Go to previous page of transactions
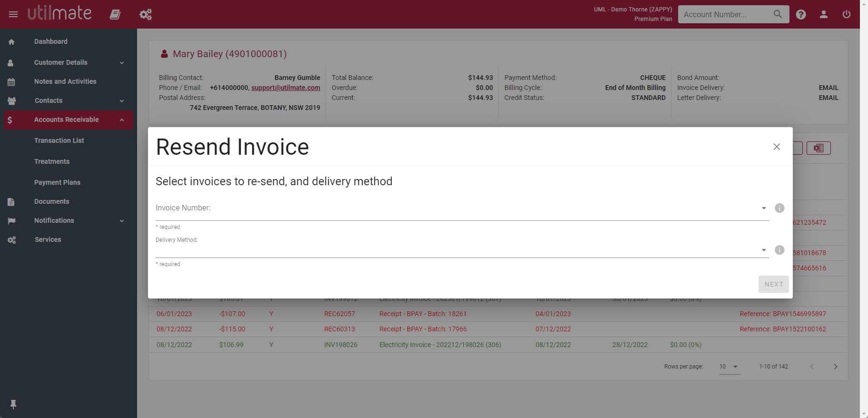 [812, 367]
